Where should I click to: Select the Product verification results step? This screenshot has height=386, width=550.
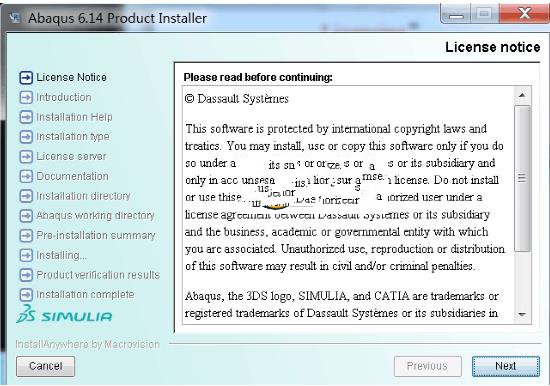click(x=98, y=275)
